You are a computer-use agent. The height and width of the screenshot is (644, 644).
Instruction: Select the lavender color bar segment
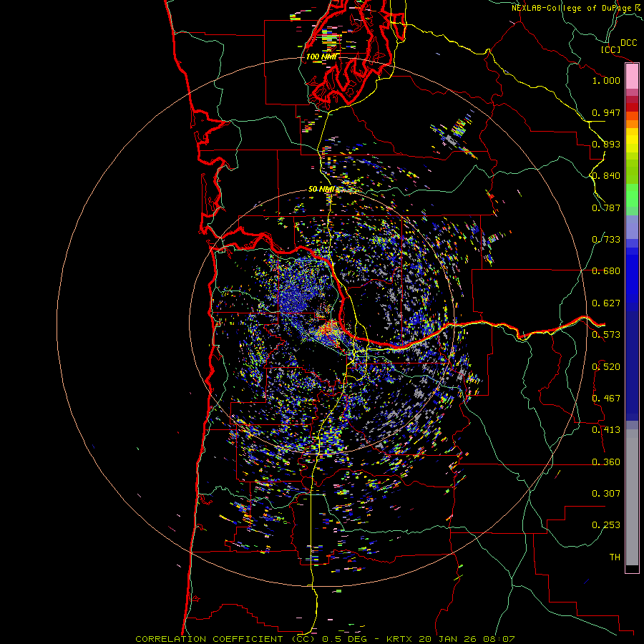pyautogui.click(x=632, y=227)
